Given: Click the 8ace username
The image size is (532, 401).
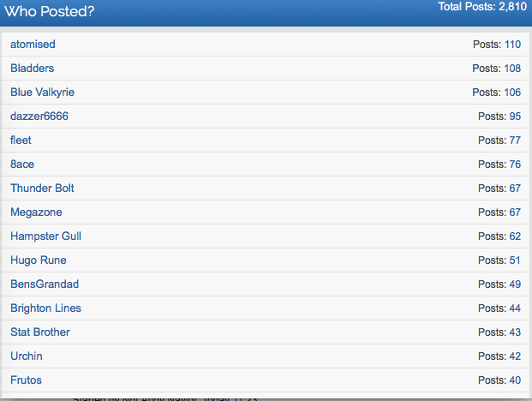Looking at the screenshot, I should pos(22,165).
